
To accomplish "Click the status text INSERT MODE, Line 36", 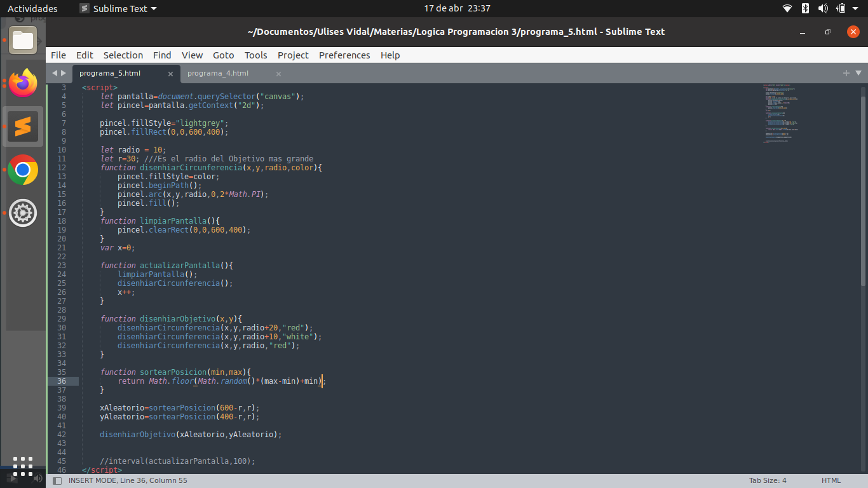I will (128, 480).
